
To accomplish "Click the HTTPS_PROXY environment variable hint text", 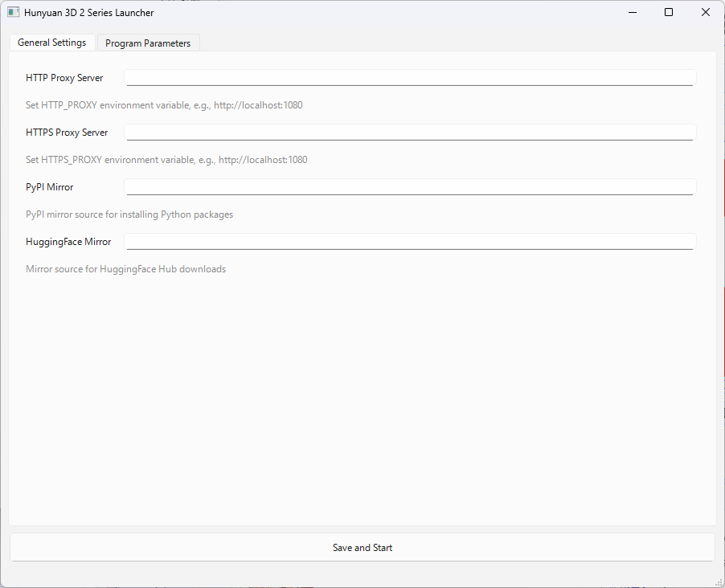I will click(x=166, y=160).
